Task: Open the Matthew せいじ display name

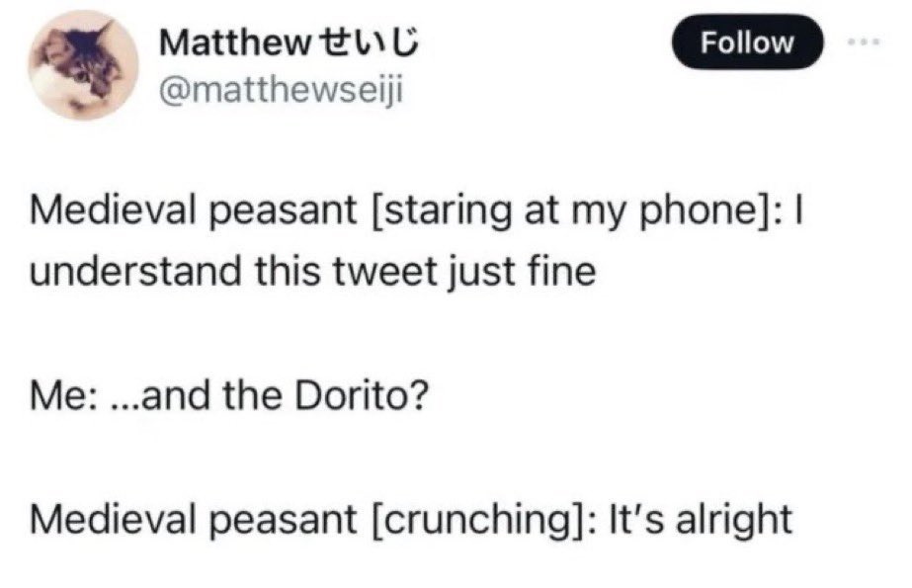Action: 289,43
